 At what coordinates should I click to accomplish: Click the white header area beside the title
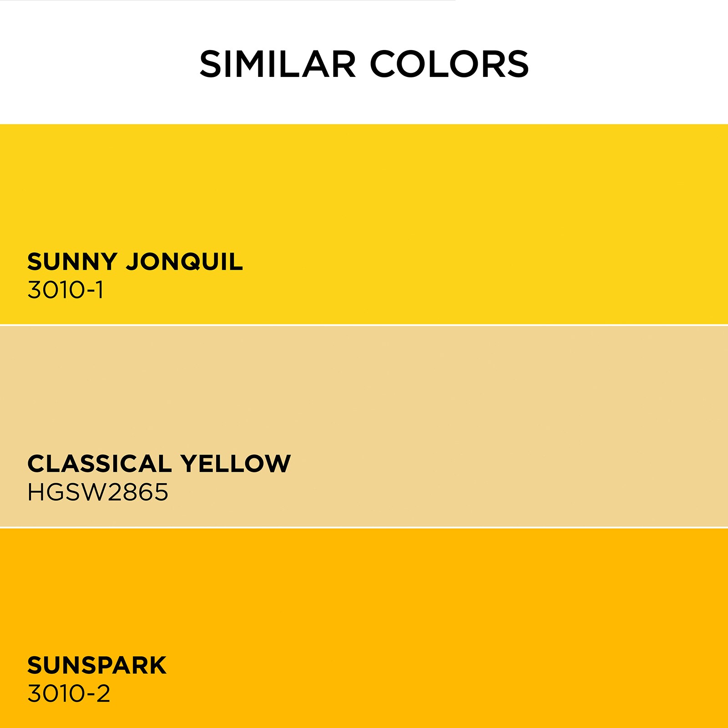coord(628,64)
